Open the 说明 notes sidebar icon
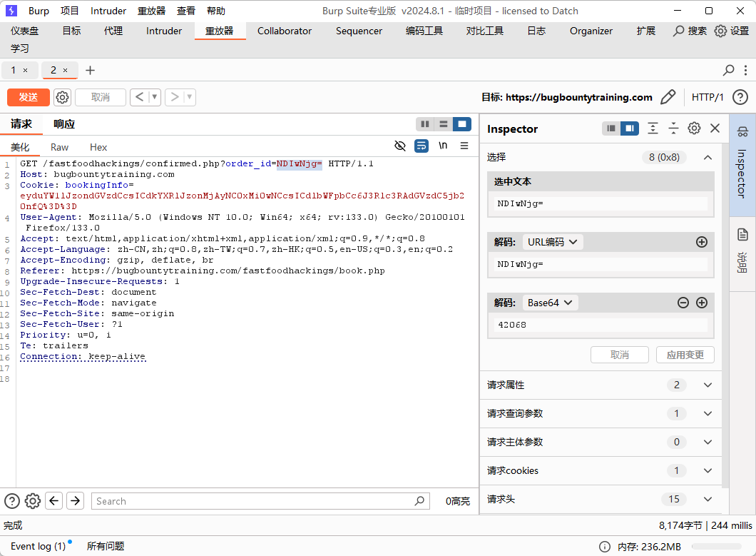 click(x=742, y=235)
